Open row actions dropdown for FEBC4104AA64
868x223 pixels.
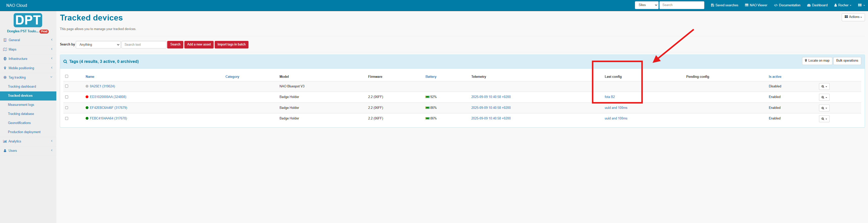coord(824,119)
